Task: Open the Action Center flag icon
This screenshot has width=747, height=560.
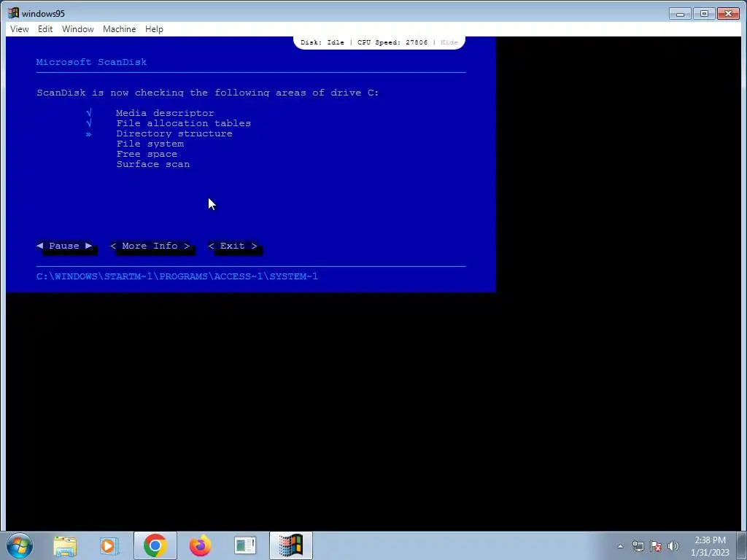Action: point(656,546)
